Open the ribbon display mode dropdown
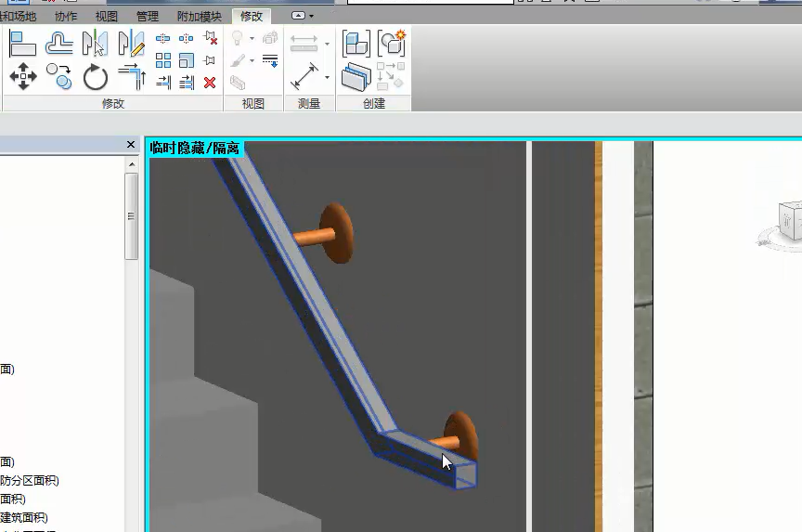802x532 pixels. click(303, 16)
